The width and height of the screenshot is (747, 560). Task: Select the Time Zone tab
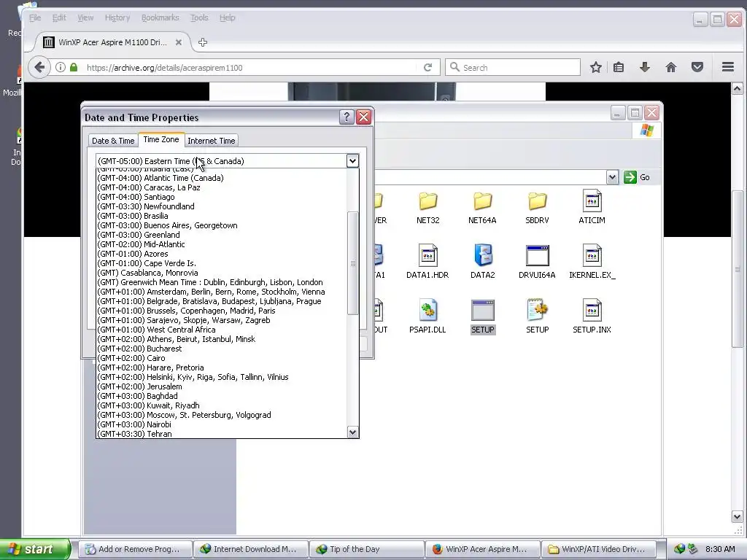(x=161, y=139)
